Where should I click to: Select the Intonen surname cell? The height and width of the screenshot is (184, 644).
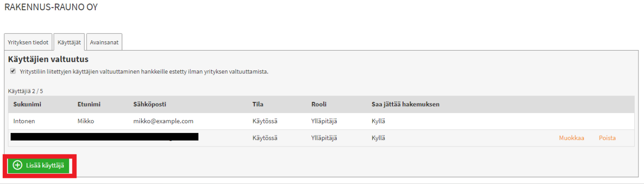click(24, 121)
